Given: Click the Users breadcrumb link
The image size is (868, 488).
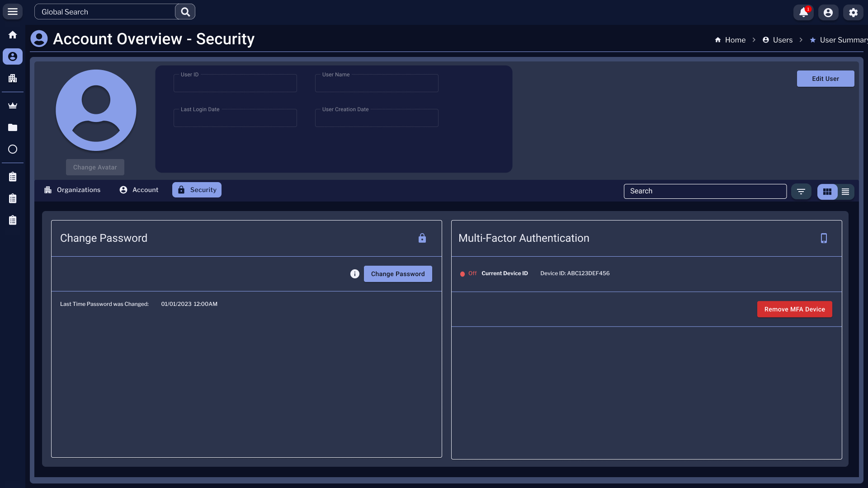Looking at the screenshot, I should [x=778, y=40].
